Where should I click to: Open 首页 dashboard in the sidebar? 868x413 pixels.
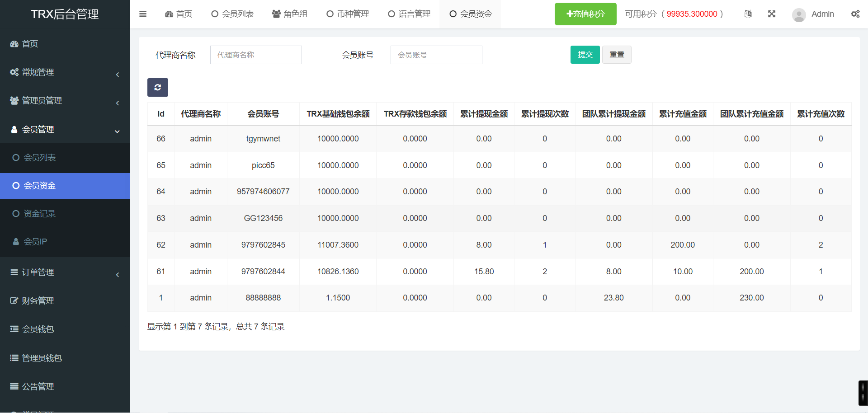[x=30, y=44]
